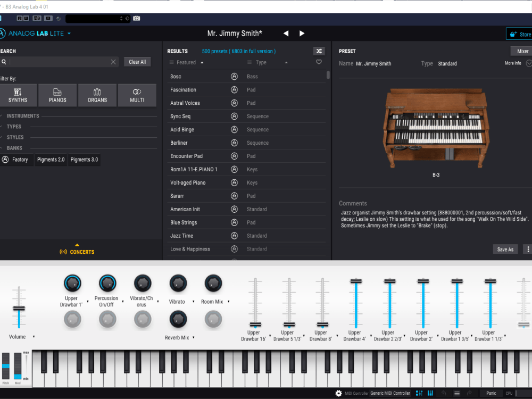Toggle the R (read automation) host button
The image size is (532, 399).
pos(19,18)
